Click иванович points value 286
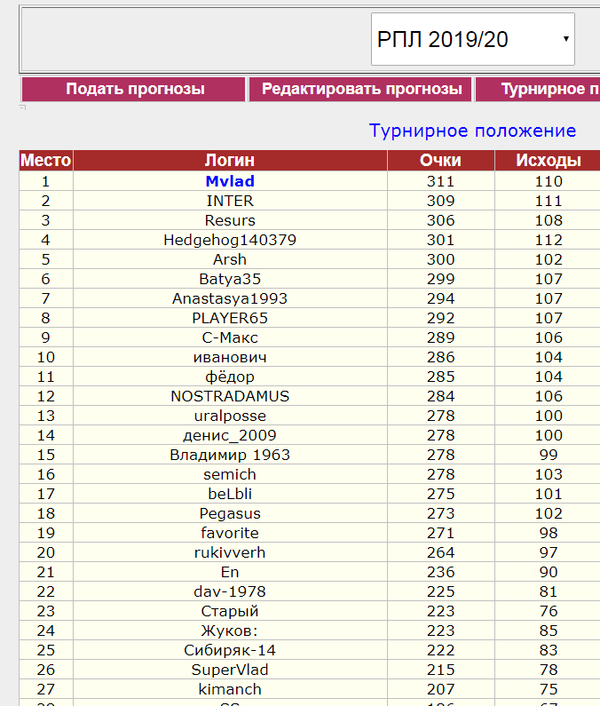This screenshot has height=706, width=600. click(441, 357)
